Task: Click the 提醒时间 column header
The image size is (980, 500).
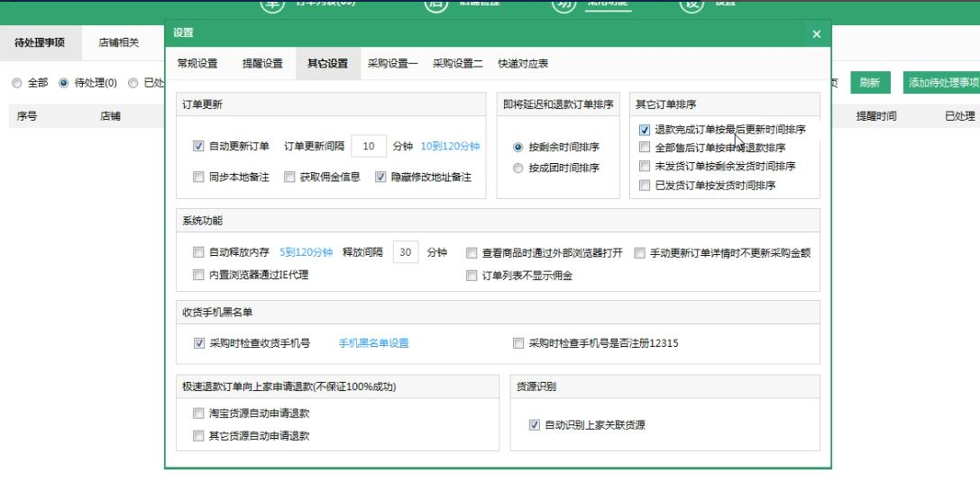Action: (x=876, y=116)
